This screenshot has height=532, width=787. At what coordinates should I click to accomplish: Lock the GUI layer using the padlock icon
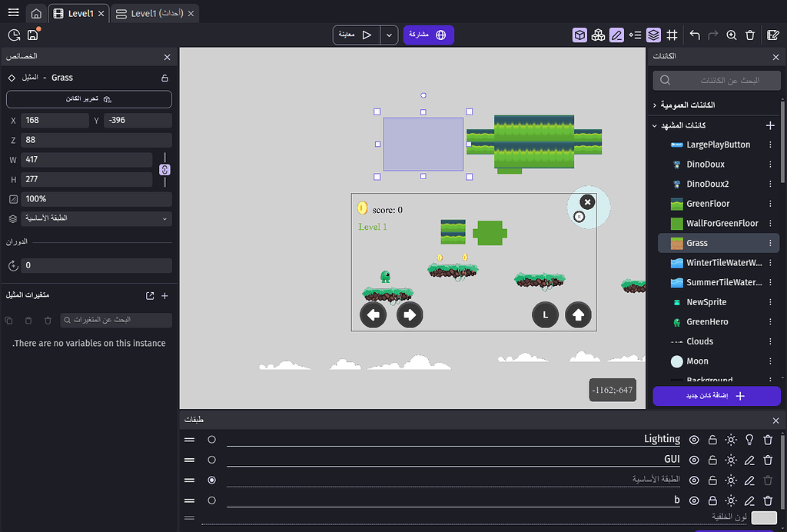point(712,460)
